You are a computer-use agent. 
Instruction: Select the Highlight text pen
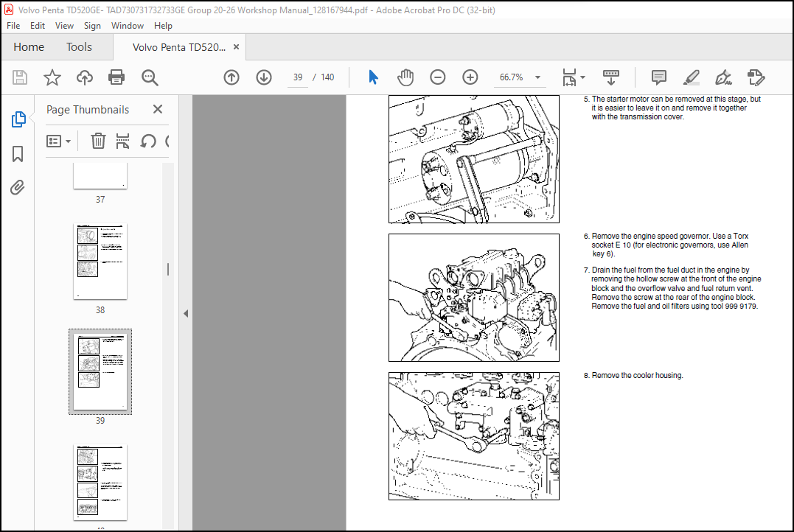coord(692,77)
